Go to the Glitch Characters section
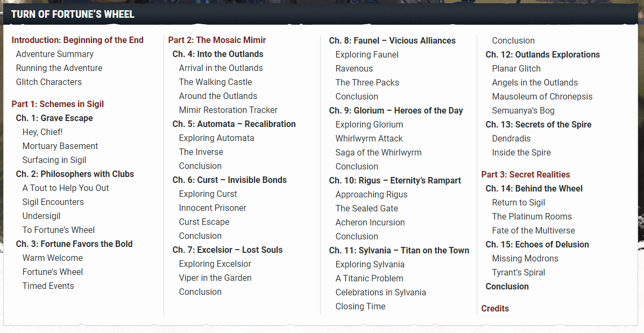This screenshot has width=644, height=333. [x=49, y=82]
